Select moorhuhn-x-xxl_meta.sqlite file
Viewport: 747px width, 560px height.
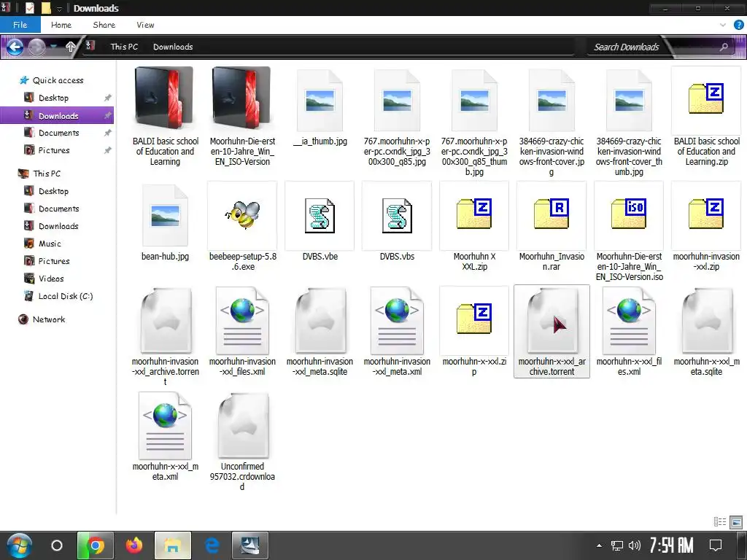coord(706,332)
